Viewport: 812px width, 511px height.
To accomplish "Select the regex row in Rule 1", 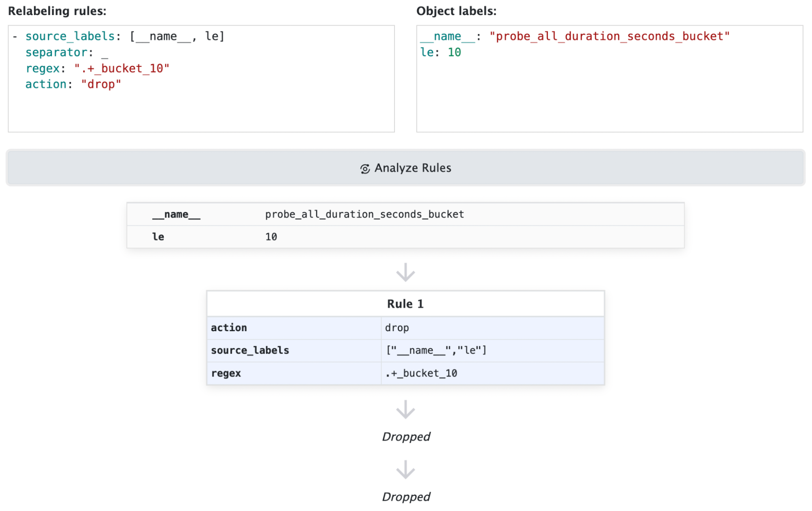I will coord(405,373).
